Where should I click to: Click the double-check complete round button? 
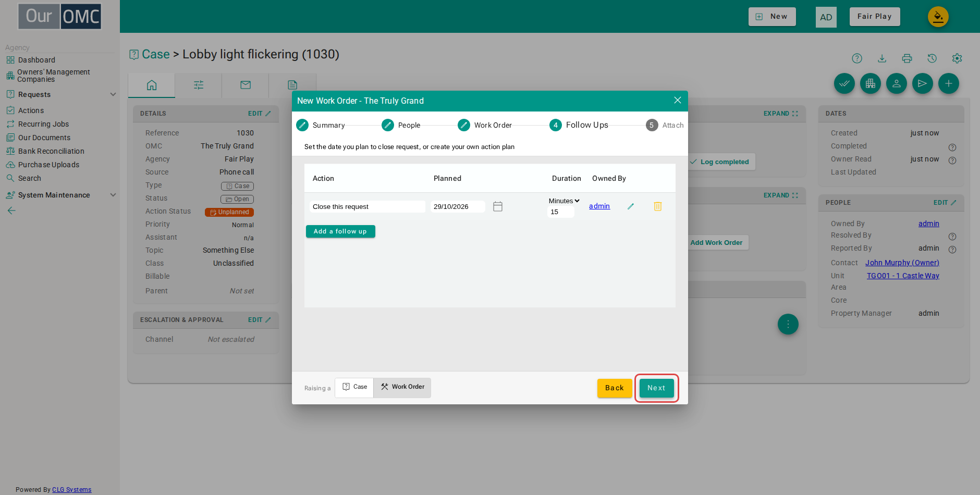pyautogui.click(x=844, y=83)
